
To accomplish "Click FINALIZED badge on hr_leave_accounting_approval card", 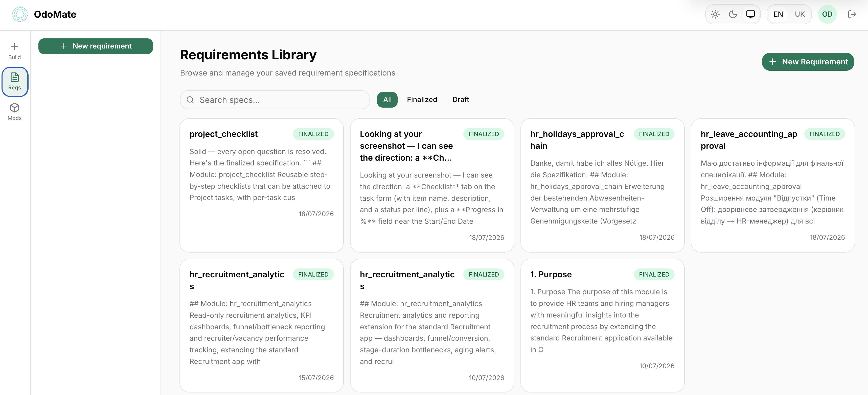I will [825, 134].
